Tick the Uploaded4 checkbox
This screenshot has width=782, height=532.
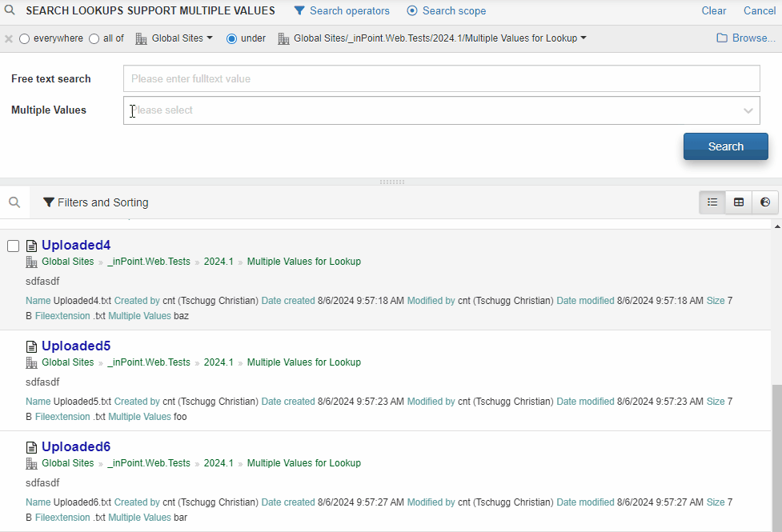pyautogui.click(x=14, y=246)
